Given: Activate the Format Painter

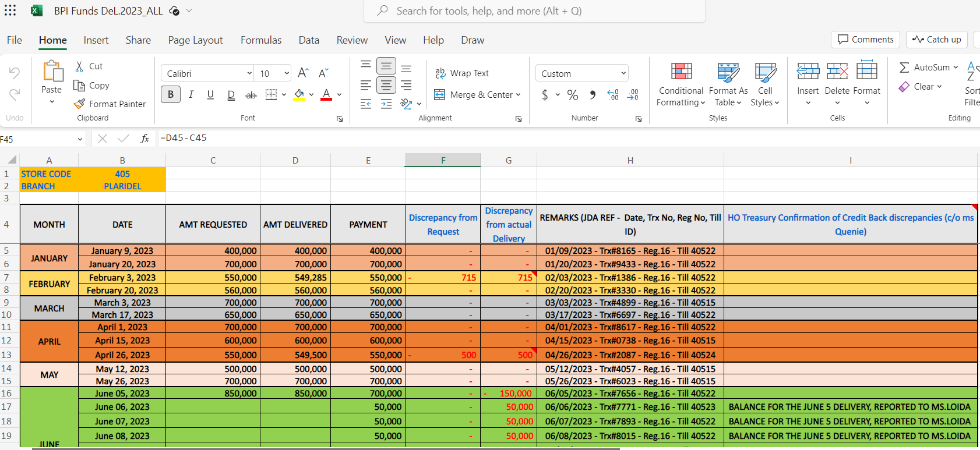Looking at the screenshot, I should 110,104.
